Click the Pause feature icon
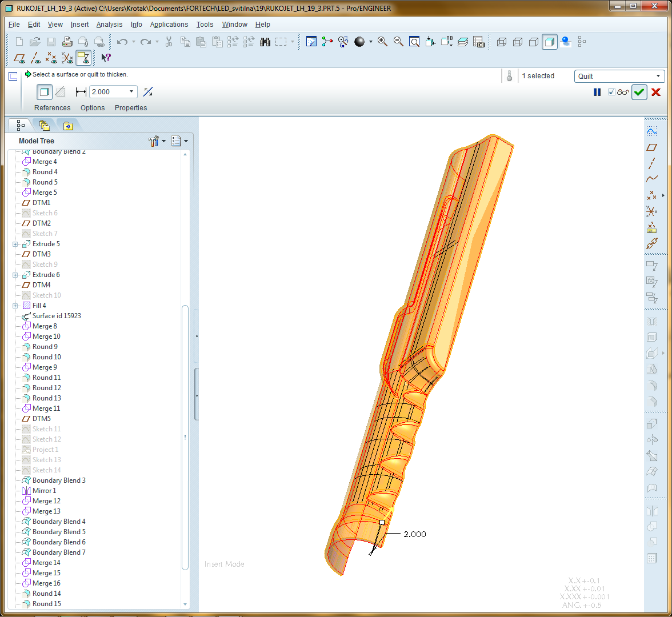This screenshot has width=672, height=617. coord(597,92)
